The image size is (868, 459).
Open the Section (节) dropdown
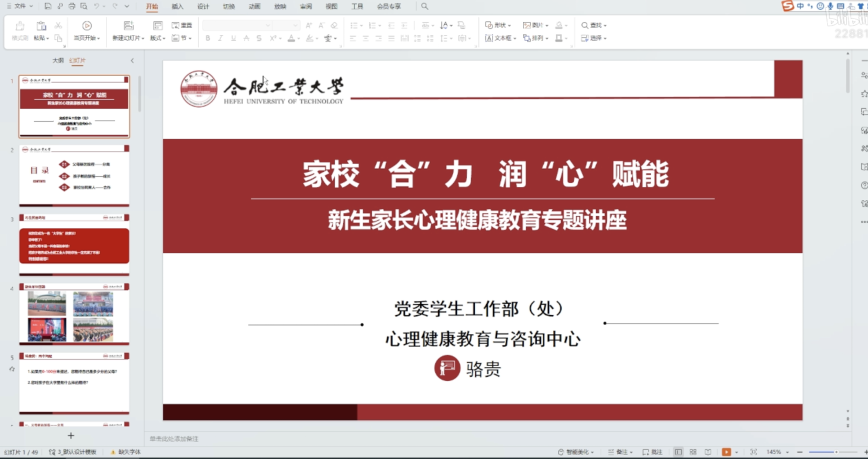click(182, 38)
